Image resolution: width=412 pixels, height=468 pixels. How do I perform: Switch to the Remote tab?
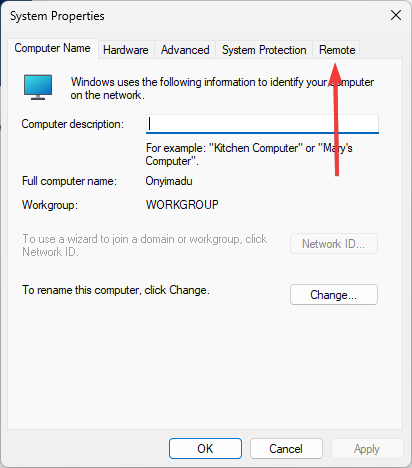click(336, 50)
